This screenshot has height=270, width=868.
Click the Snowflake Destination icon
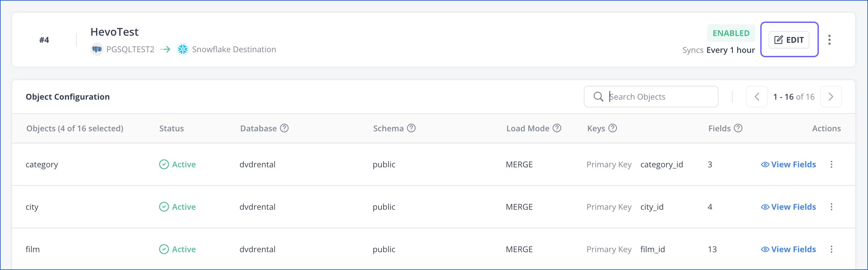pyautogui.click(x=182, y=49)
